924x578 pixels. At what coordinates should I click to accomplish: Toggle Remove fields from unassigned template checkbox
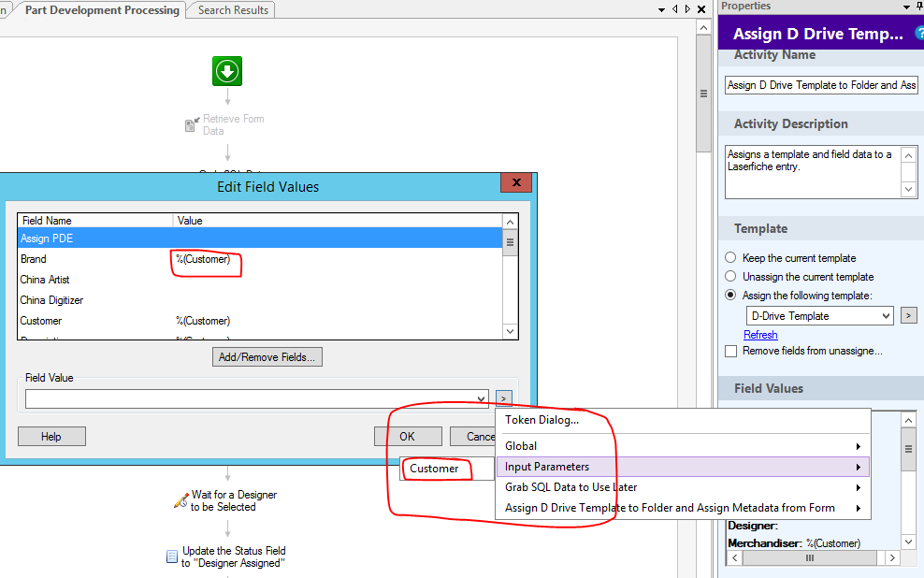click(730, 351)
